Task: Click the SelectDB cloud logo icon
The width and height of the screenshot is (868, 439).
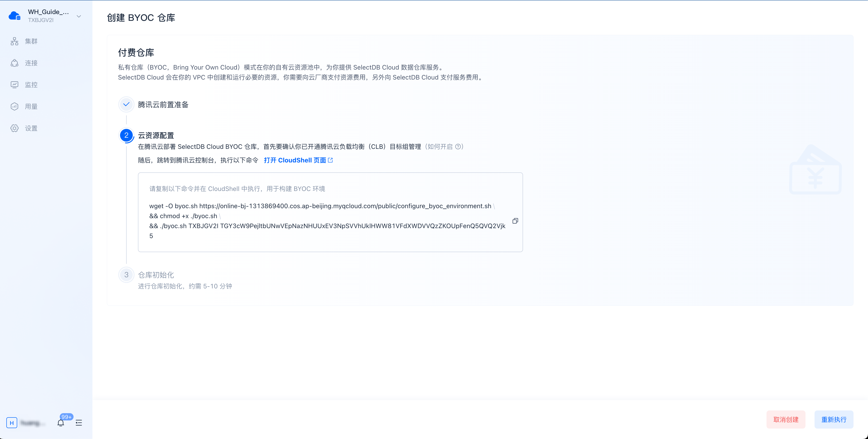Action: (14, 16)
